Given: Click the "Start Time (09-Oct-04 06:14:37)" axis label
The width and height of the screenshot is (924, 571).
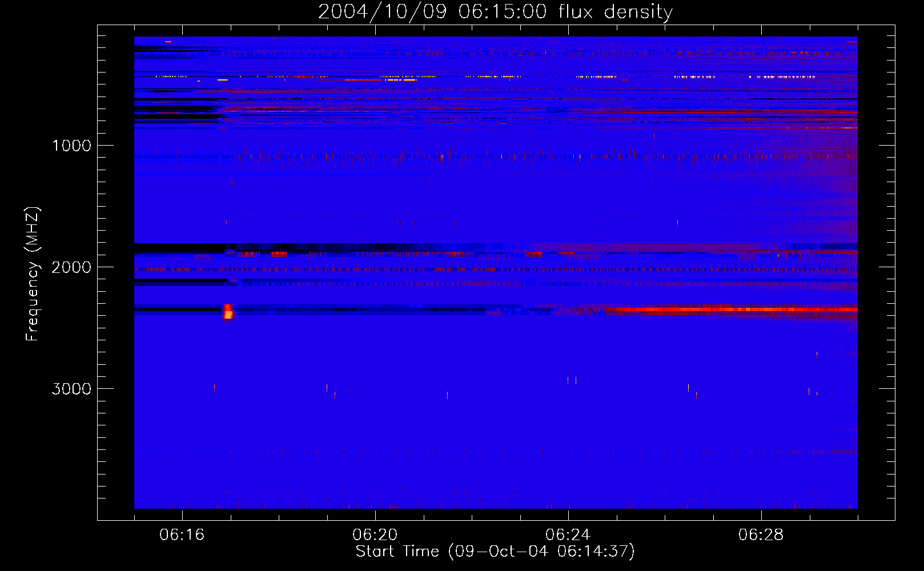Looking at the screenshot, I should (x=495, y=552).
